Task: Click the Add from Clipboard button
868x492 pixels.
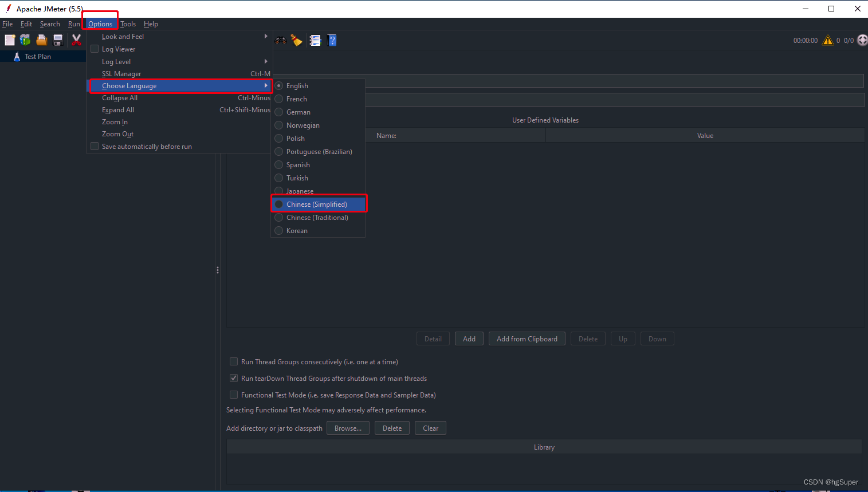Action: pyautogui.click(x=527, y=339)
